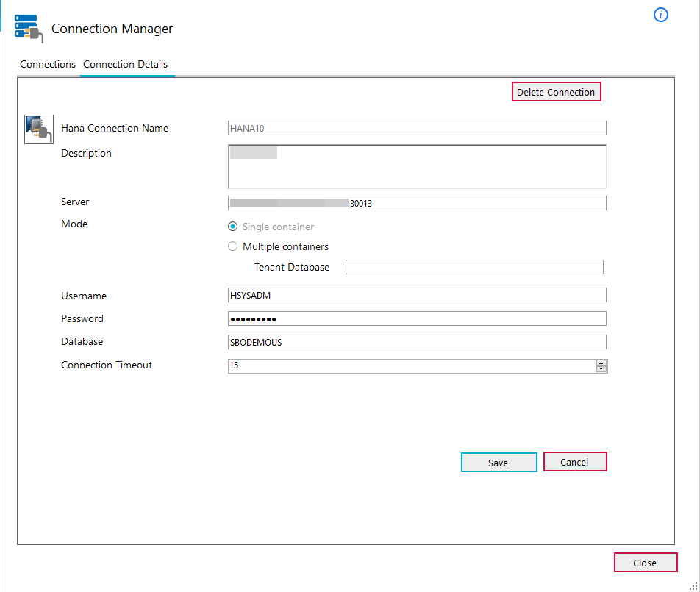Click the Server address field
This screenshot has width=700, height=592.
[x=417, y=203]
